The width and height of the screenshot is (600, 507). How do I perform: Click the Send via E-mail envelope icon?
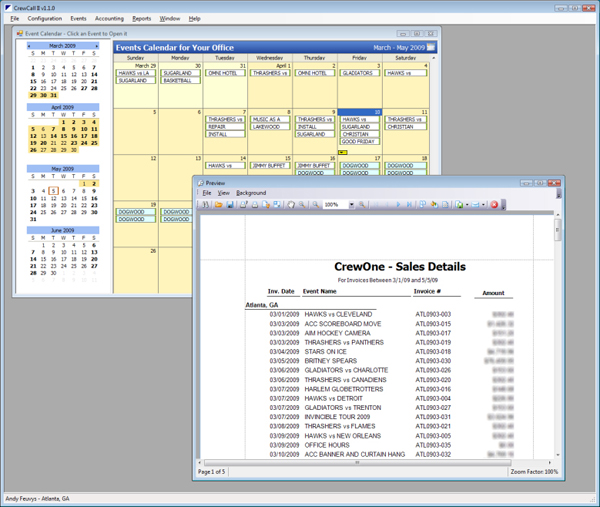click(475, 205)
